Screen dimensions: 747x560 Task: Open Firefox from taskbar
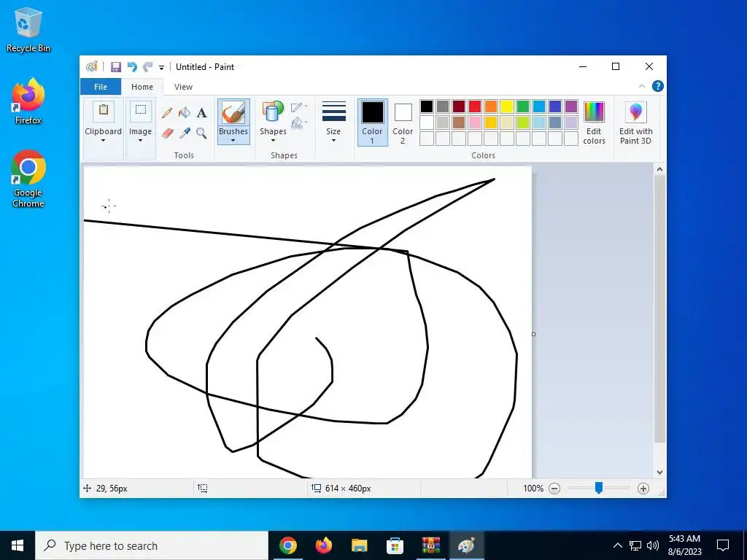pyautogui.click(x=323, y=545)
